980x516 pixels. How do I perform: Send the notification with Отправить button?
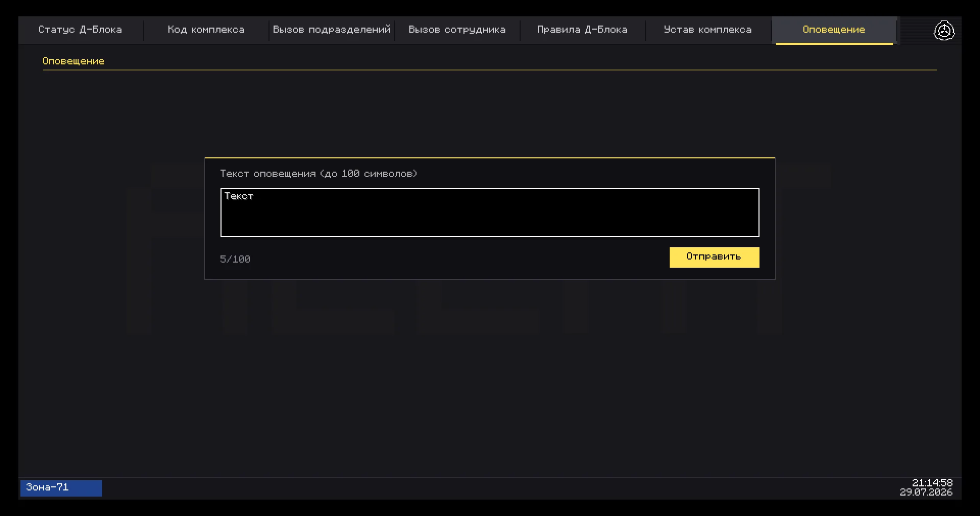click(x=714, y=257)
